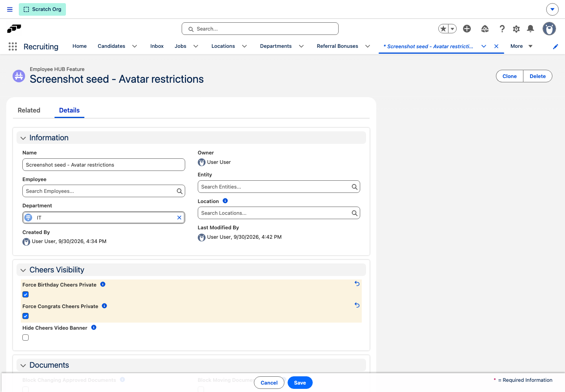Open the Help question mark icon
Image resolution: width=565 pixels, height=392 pixels.
coord(502,29)
